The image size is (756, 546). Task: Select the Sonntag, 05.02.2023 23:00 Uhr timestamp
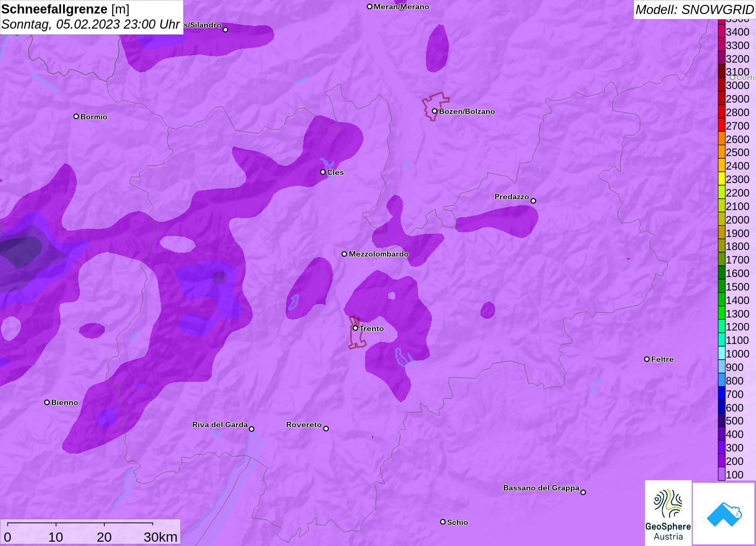pos(90,24)
